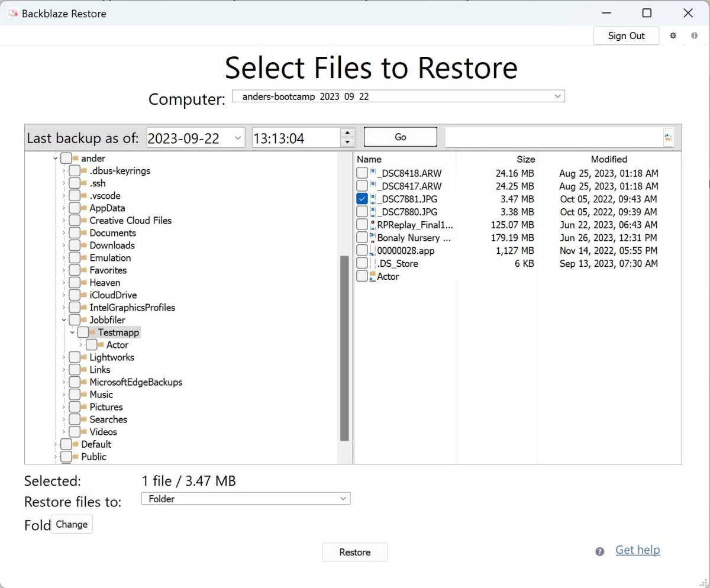This screenshot has width=710, height=588.
Task: Uncheck the _DSC7881.JPG file checkbox
Action: pos(362,199)
